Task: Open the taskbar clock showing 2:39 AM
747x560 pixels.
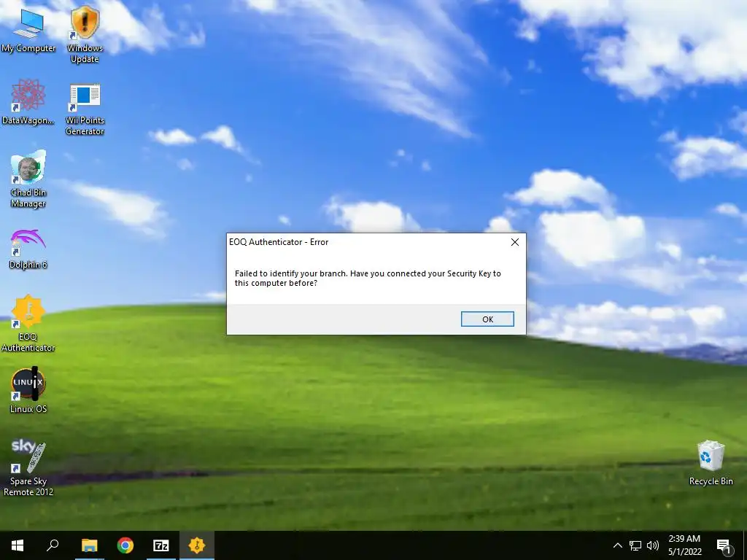Action: pyautogui.click(x=684, y=545)
